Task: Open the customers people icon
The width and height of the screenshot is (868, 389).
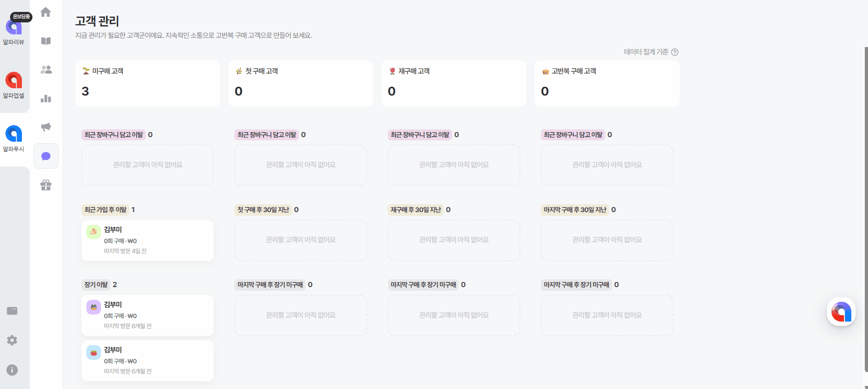Action: (46, 70)
